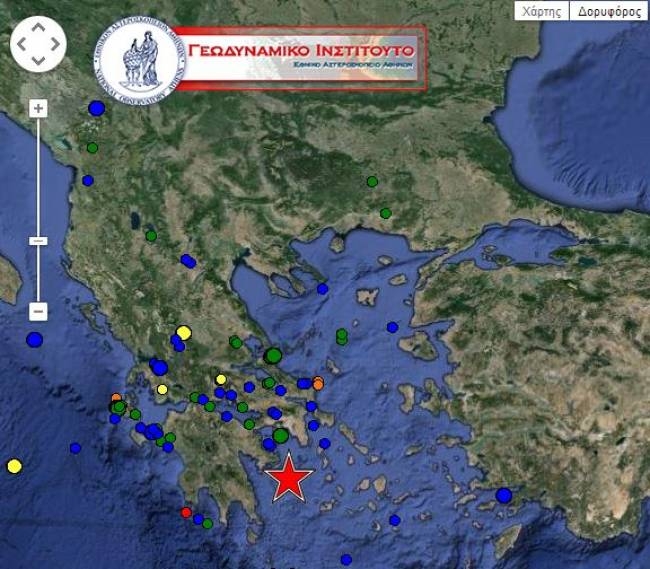Pan the map up with the top arrow
Image resolution: width=650 pixels, height=569 pixels.
coord(38,28)
